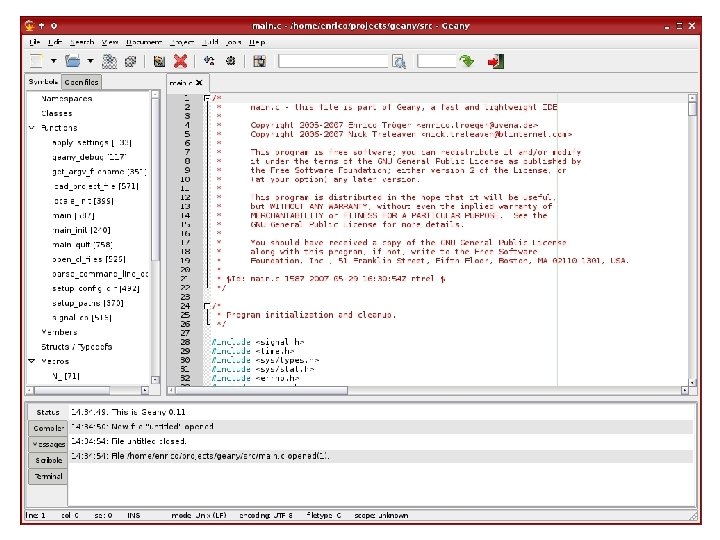The height and width of the screenshot is (540, 720).
Task: Collapse the Macros tree node
Action: coord(32,361)
